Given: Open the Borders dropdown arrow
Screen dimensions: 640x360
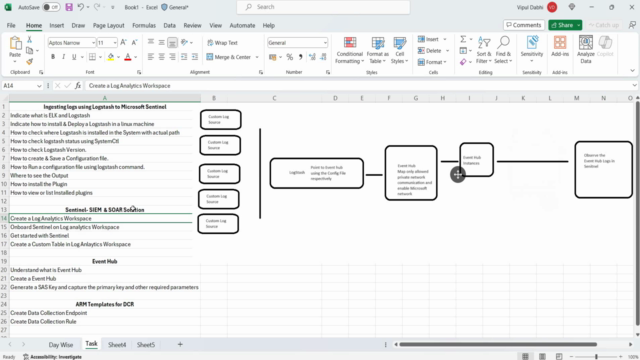Looking at the screenshot, I should pyautogui.click(x=100, y=57).
